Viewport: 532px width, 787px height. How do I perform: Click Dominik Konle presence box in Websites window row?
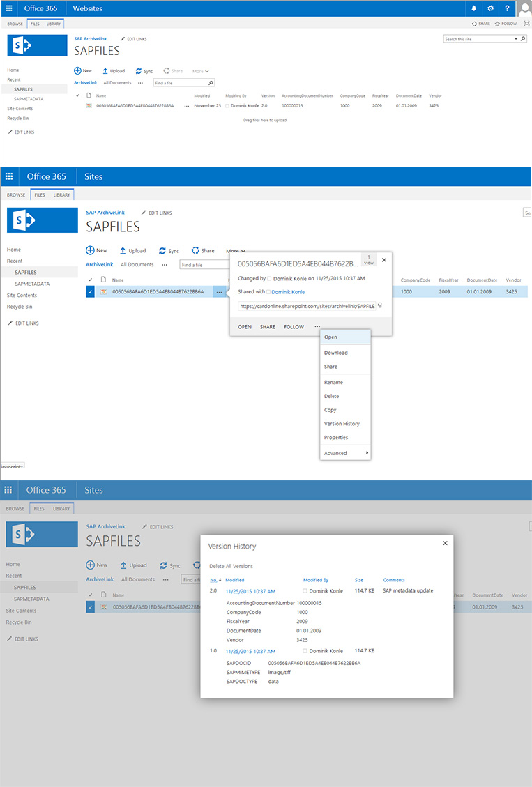tap(227, 106)
